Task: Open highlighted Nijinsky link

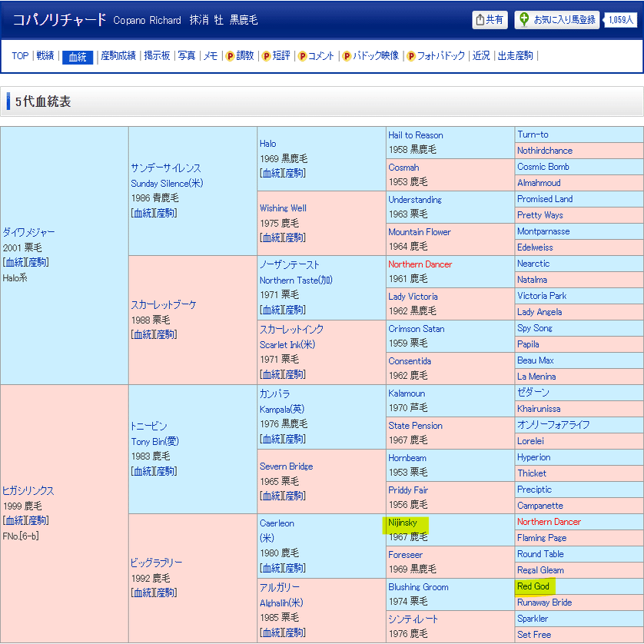Action: click(x=403, y=523)
